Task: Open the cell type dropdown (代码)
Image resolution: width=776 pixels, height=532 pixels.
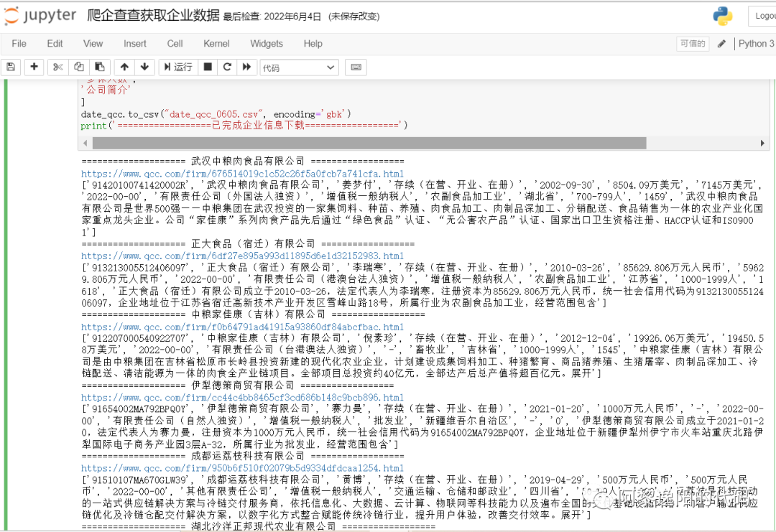Action: coord(299,67)
